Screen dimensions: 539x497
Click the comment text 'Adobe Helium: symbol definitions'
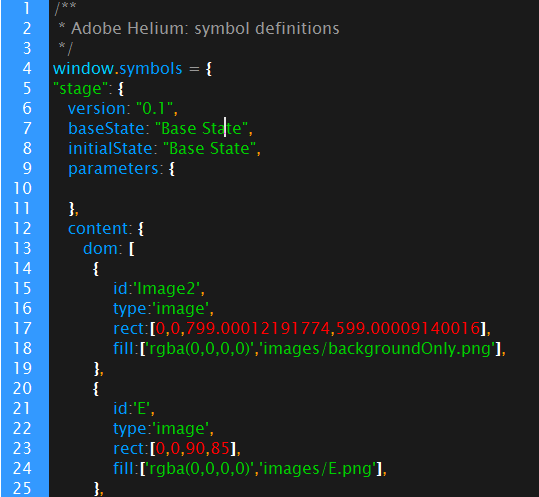point(205,29)
